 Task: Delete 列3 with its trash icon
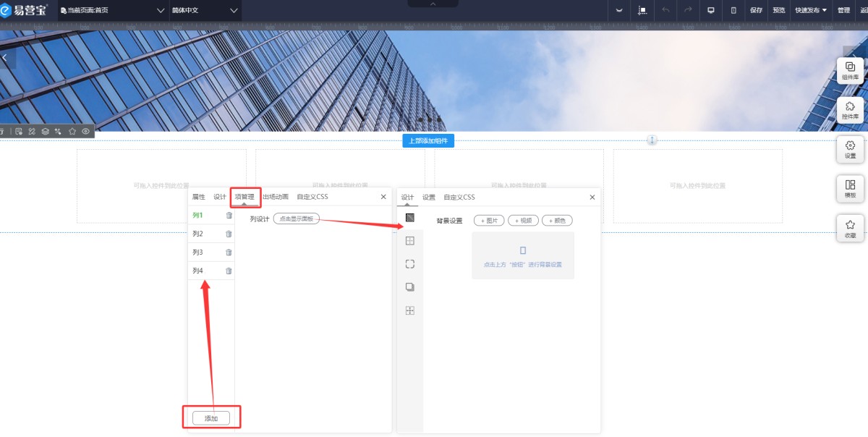[x=229, y=253]
